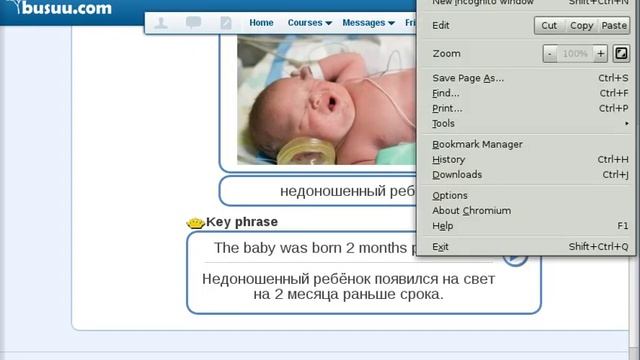Decrease zoom with the minus button
This screenshot has height=360, width=640.
(550, 53)
